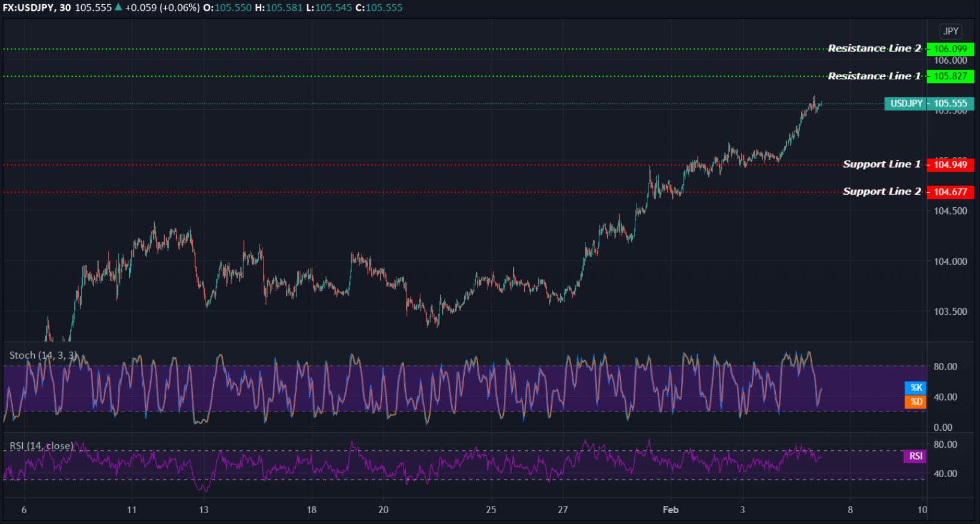This screenshot has width=980, height=524.
Task: Click the open price O:105.550 value
Action: pos(228,8)
